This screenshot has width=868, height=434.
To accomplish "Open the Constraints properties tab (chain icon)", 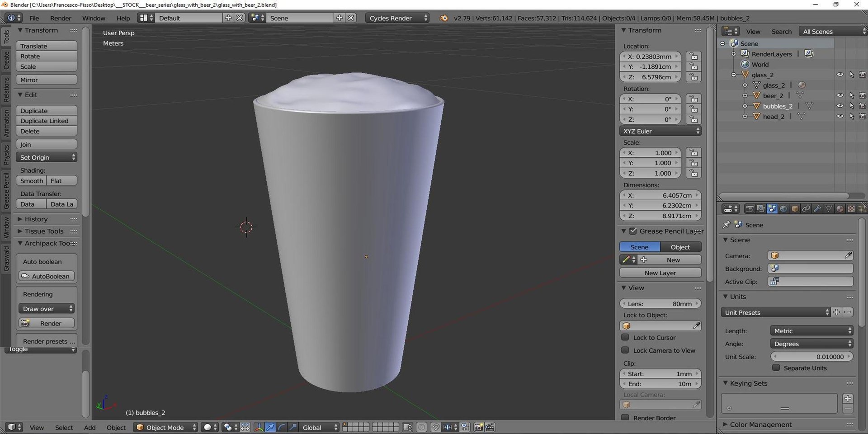I will click(806, 209).
